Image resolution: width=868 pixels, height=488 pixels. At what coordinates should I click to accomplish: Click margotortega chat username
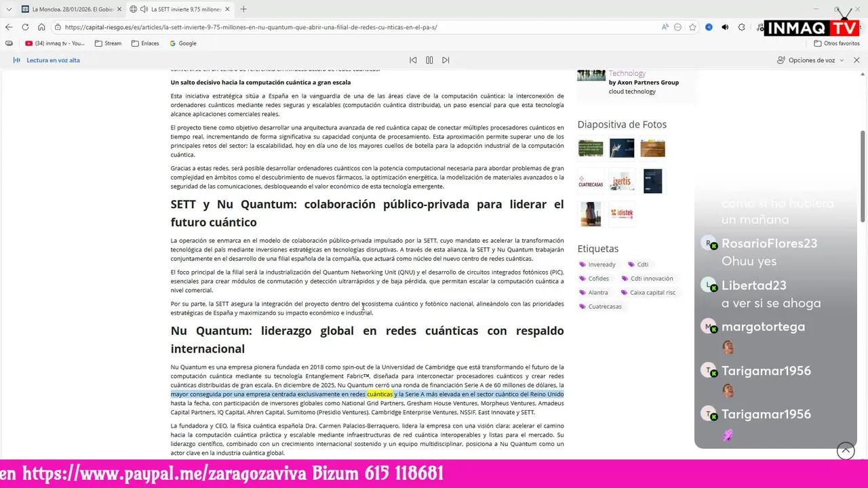pyautogui.click(x=763, y=327)
